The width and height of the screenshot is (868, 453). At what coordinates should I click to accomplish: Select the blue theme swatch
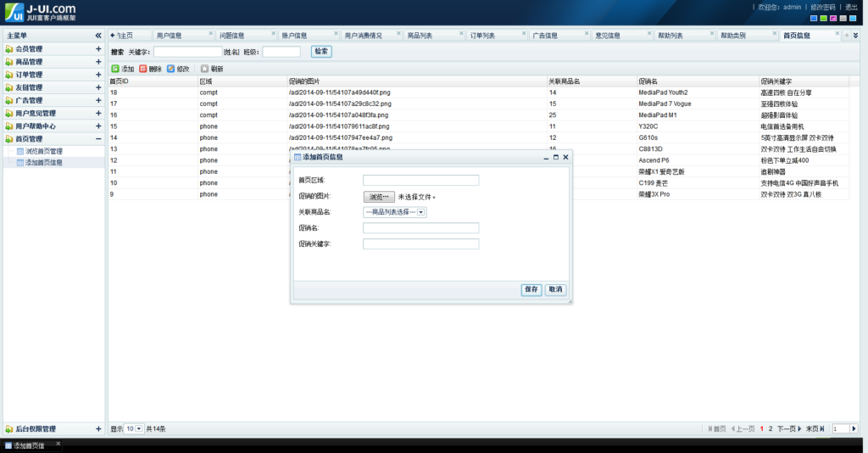pos(813,19)
